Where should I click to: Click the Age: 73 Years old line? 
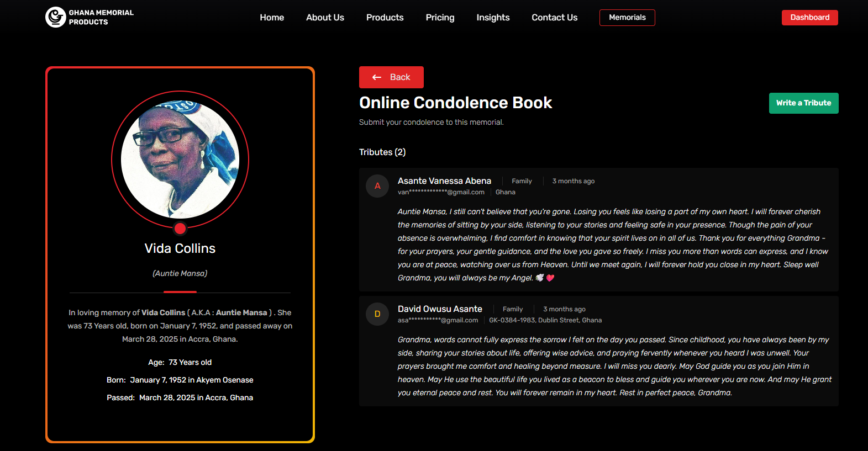(x=180, y=363)
